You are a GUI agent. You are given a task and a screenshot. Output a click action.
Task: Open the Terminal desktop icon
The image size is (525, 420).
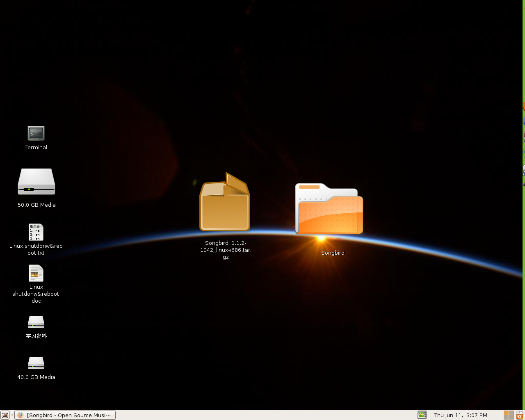click(x=36, y=133)
